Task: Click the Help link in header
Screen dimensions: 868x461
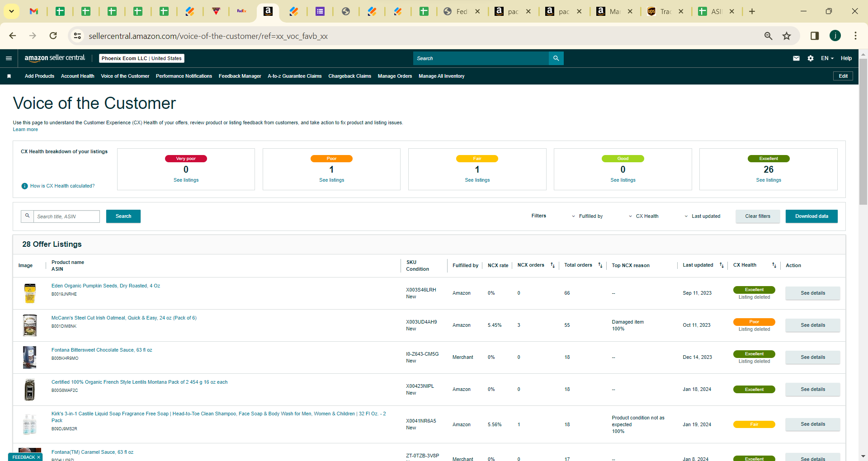Action: point(846,58)
